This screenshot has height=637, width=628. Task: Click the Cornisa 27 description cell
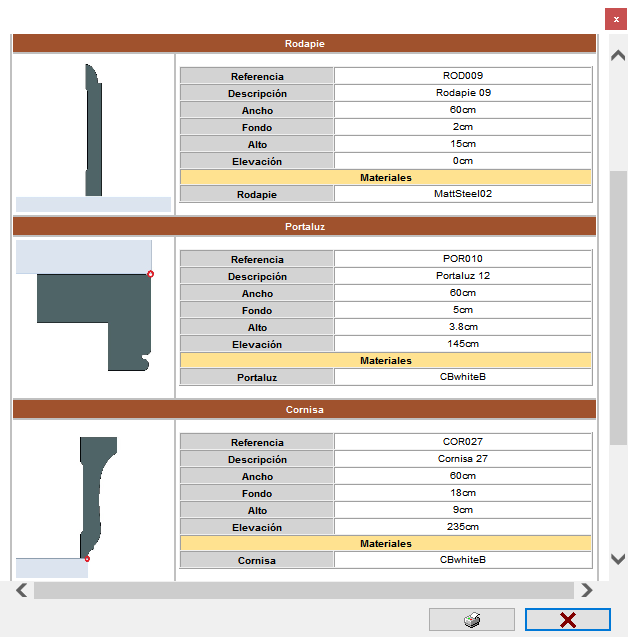click(463, 459)
